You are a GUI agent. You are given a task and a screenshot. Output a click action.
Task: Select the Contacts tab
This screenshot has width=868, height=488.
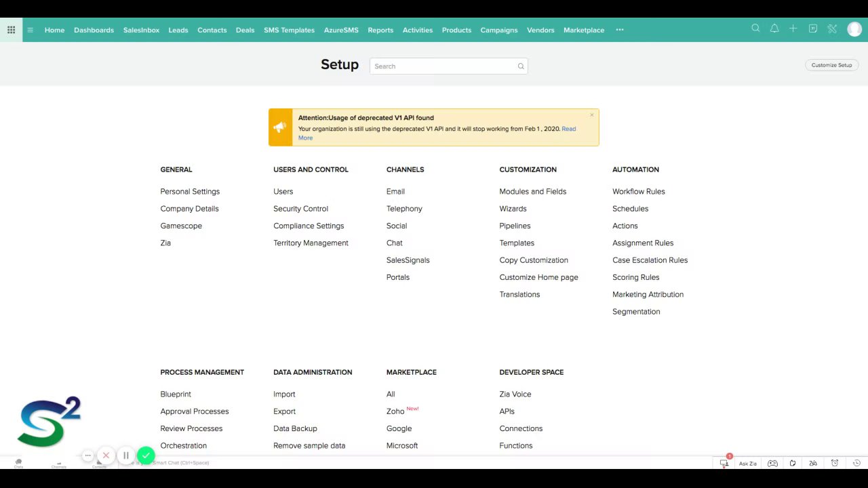[x=212, y=30]
